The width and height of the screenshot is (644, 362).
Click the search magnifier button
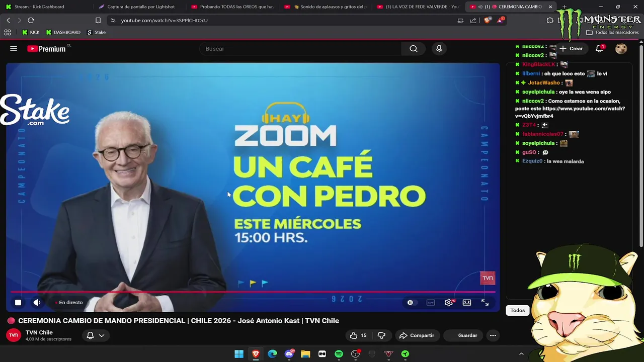(413, 49)
